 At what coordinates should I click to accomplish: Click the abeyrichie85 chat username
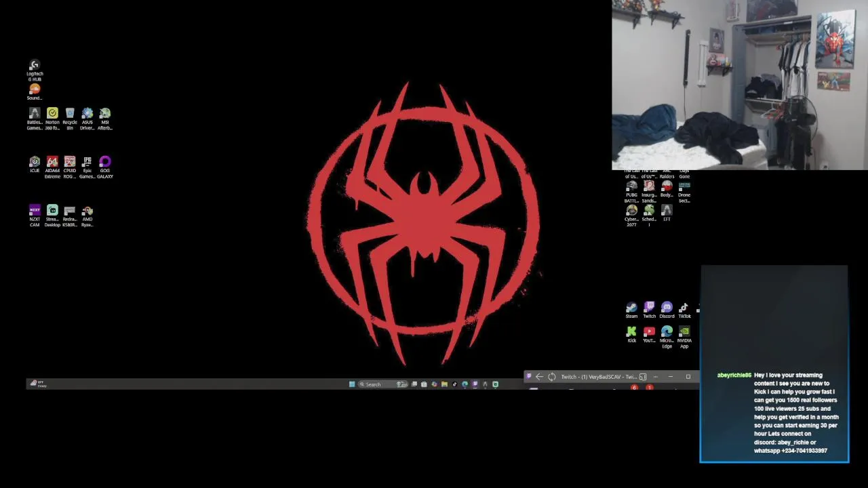point(734,375)
